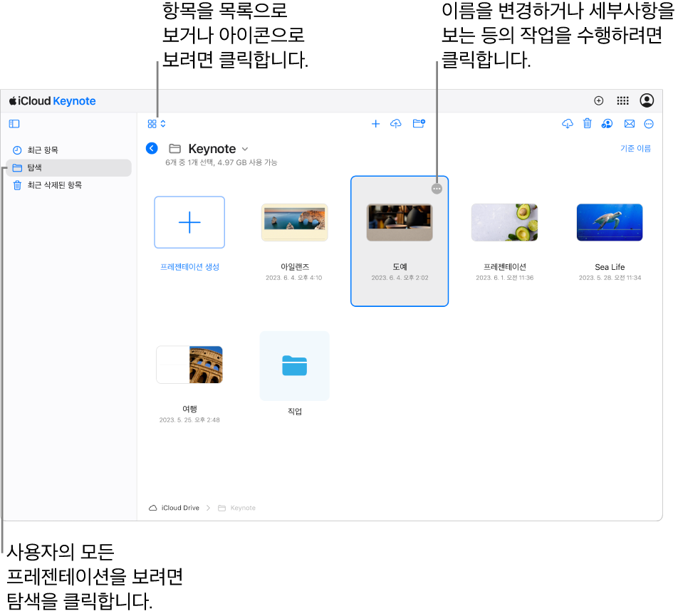Select the 도예 presentation thumbnail

(400, 223)
